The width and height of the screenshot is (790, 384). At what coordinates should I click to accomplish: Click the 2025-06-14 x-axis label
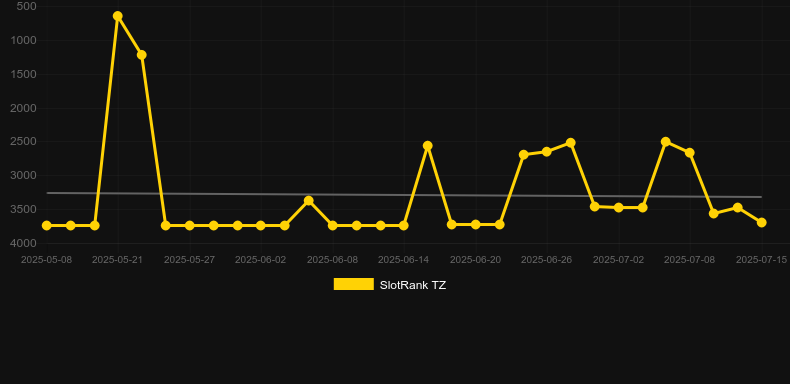(x=404, y=260)
